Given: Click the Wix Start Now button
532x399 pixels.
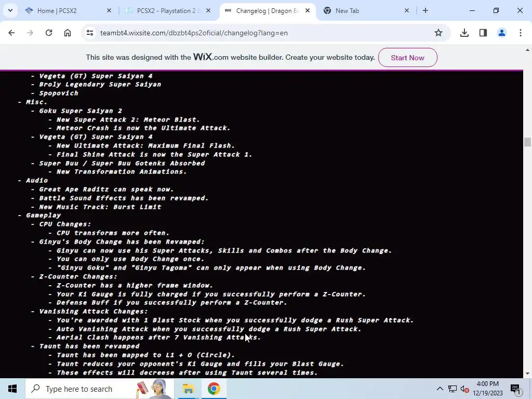Looking at the screenshot, I should click(x=407, y=58).
